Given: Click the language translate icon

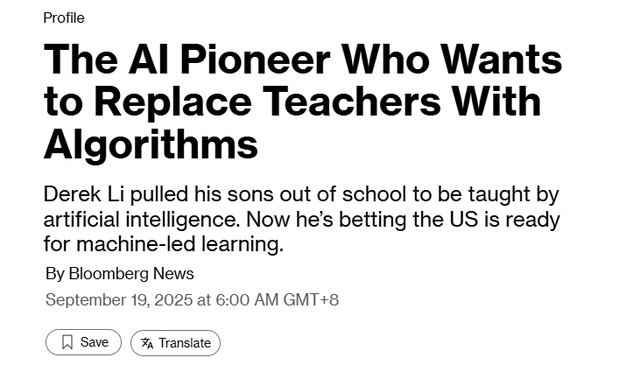Looking at the screenshot, I should point(147,343).
